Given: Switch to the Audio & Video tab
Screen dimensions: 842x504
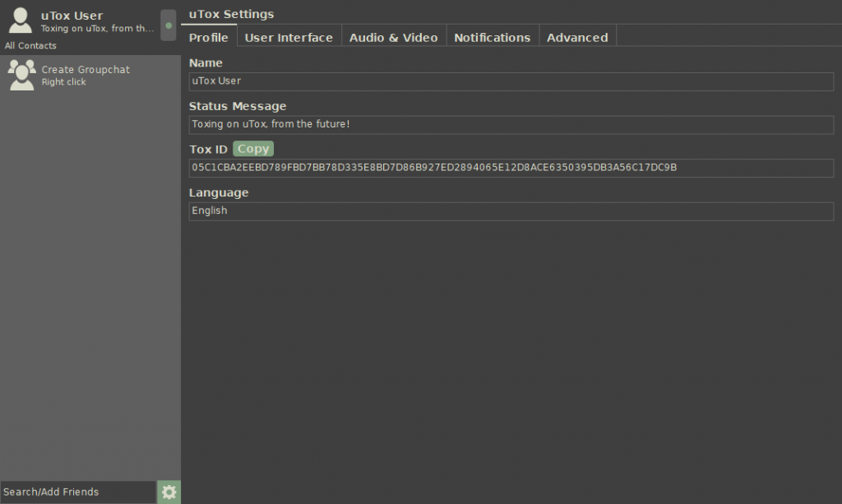Looking at the screenshot, I should (393, 38).
